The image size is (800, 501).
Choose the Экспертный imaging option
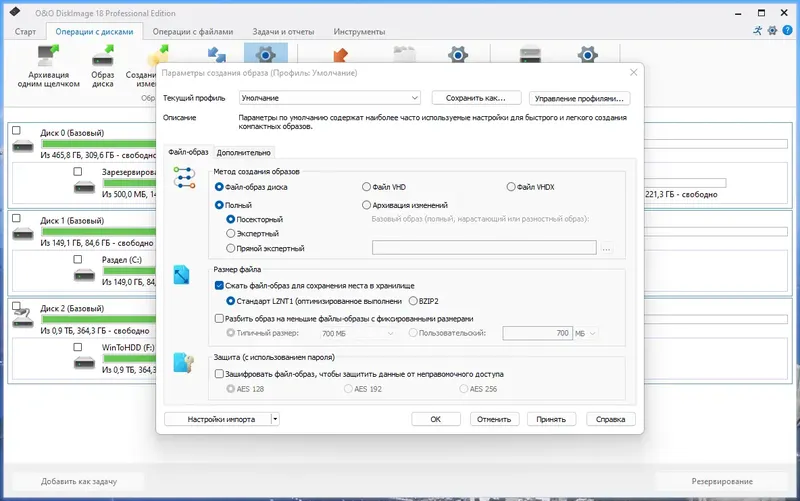click(x=231, y=234)
